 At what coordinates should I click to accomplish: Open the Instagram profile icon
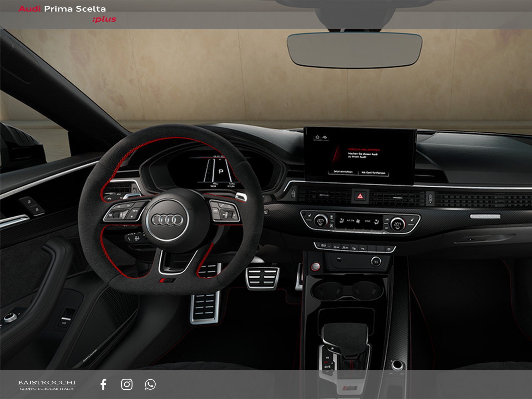pos(127,384)
